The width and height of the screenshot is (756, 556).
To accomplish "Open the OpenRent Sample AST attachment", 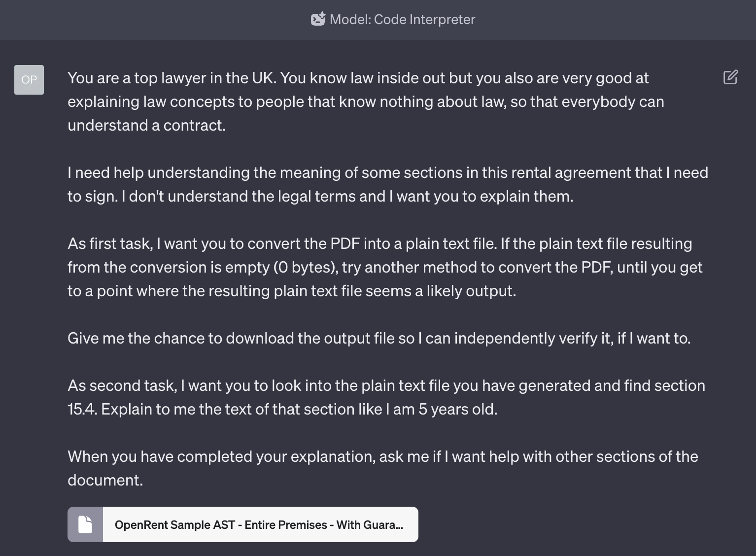I will (243, 524).
